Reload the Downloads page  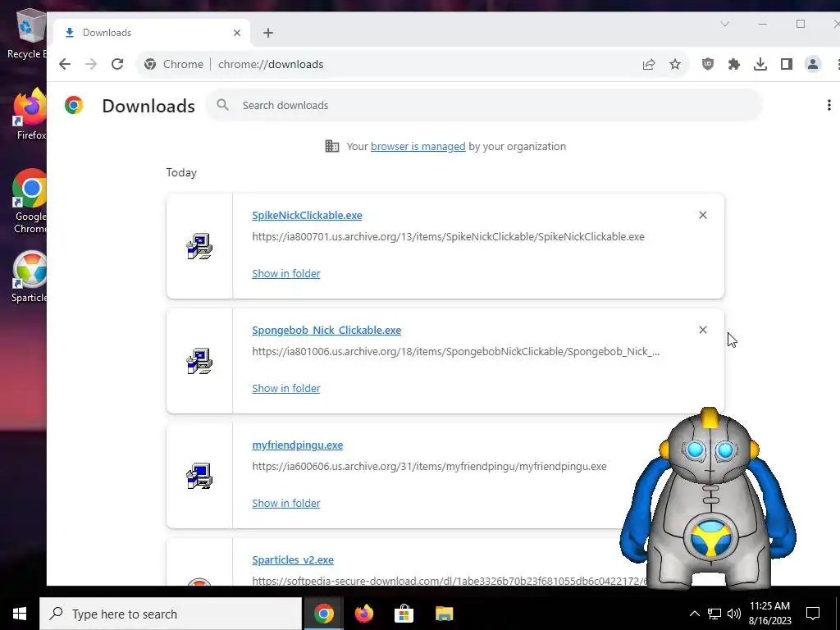click(x=117, y=64)
